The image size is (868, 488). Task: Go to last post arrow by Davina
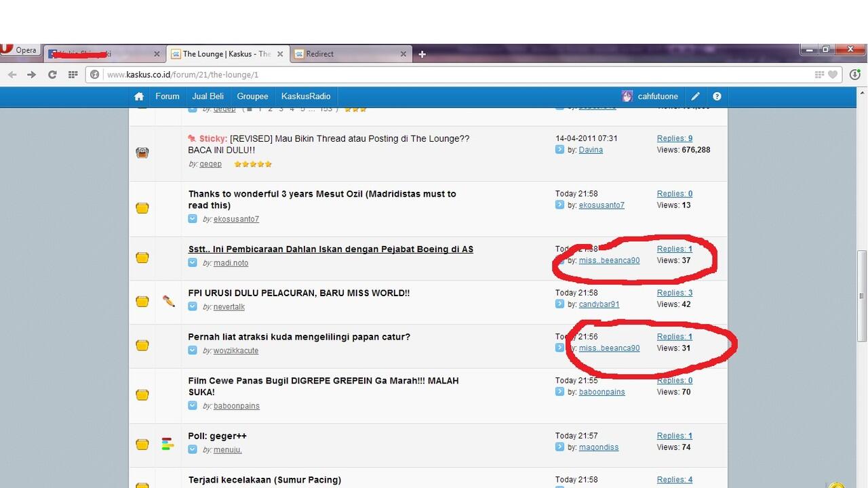click(559, 149)
